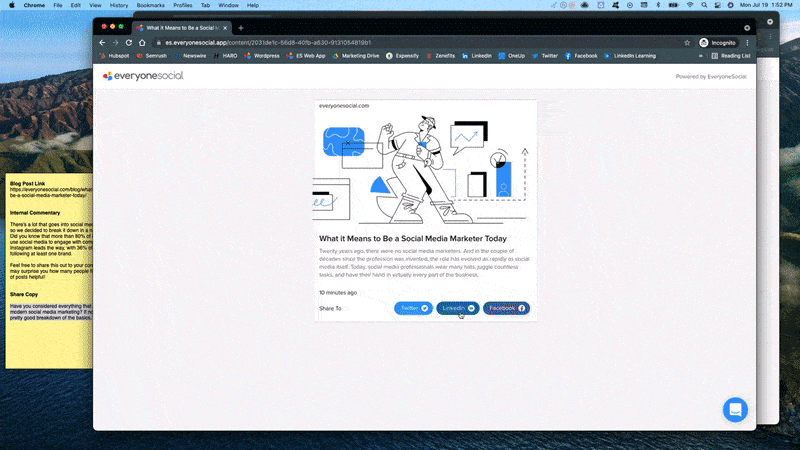Image resolution: width=800 pixels, height=450 pixels.
Task: Open the Hubspot bookmark
Action: (120, 56)
